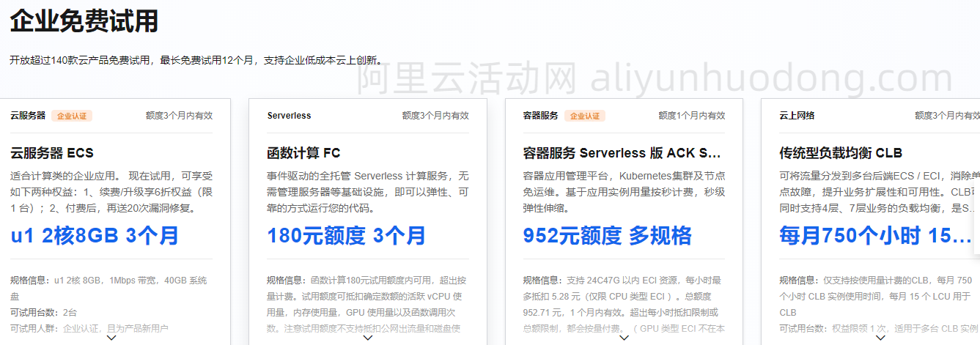This screenshot has width=980, height=345.
Task: Select the 容器服务 category label
Action: [x=540, y=116]
